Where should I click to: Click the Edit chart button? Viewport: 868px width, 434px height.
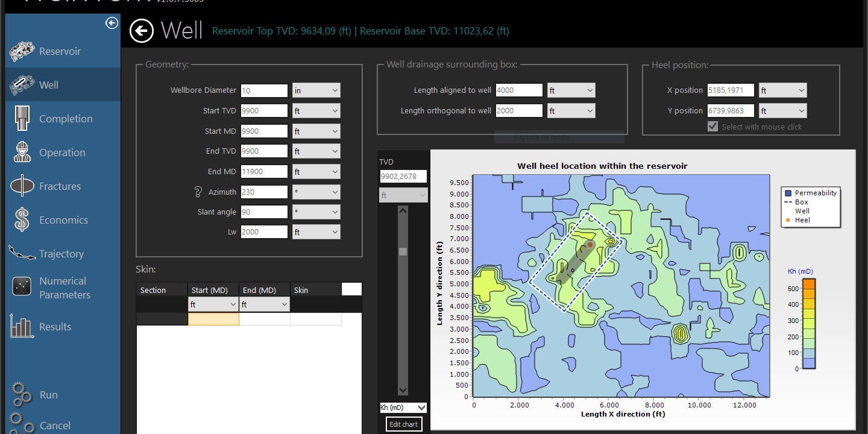coord(403,424)
